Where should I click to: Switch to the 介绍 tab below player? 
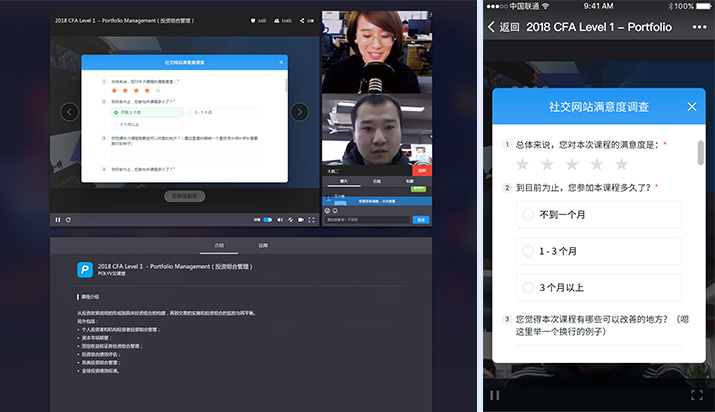click(219, 244)
